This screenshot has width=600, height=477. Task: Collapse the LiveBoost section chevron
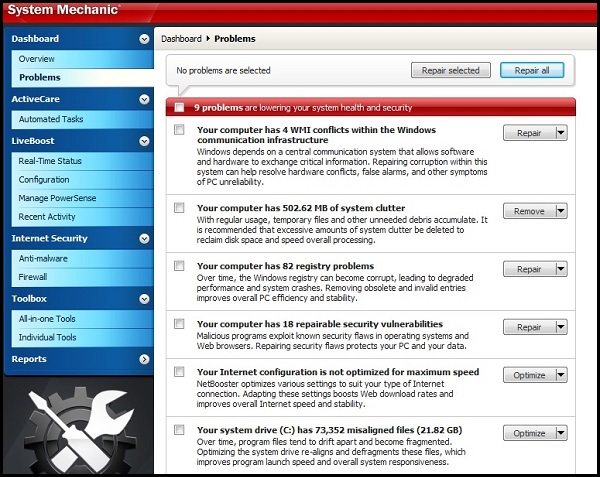tap(144, 141)
